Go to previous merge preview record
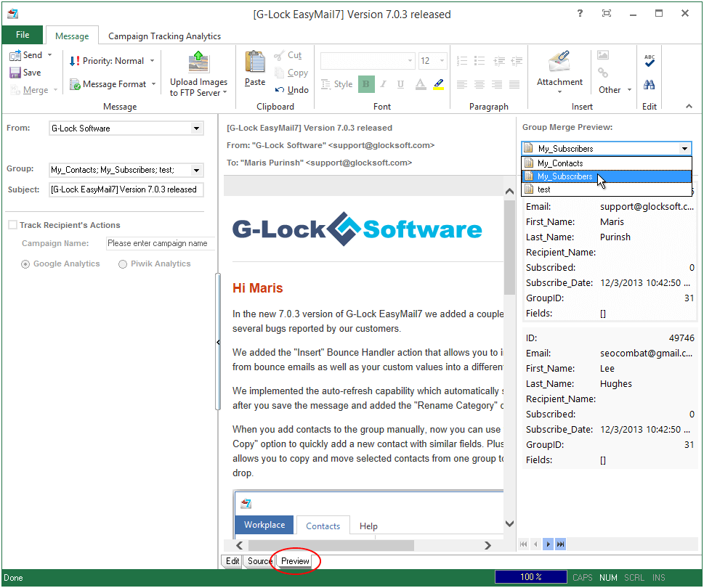This screenshot has width=704, height=588. click(x=535, y=544)
